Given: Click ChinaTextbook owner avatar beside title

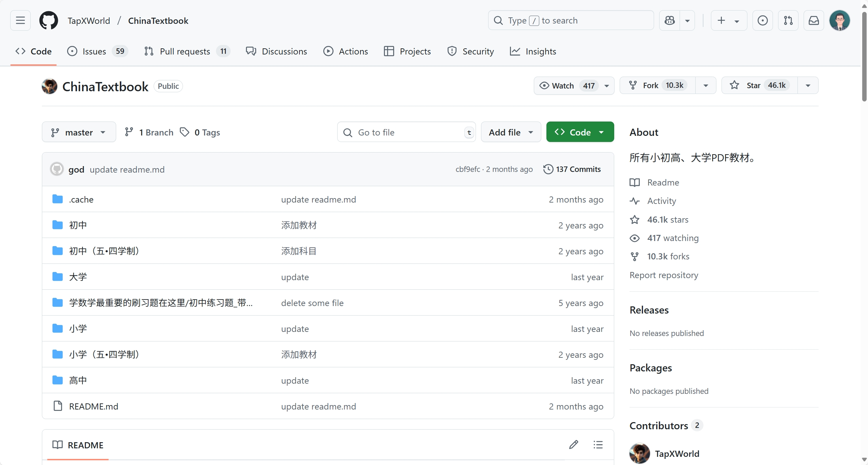Looking at the screenshot, I should [x=50, y=86].
